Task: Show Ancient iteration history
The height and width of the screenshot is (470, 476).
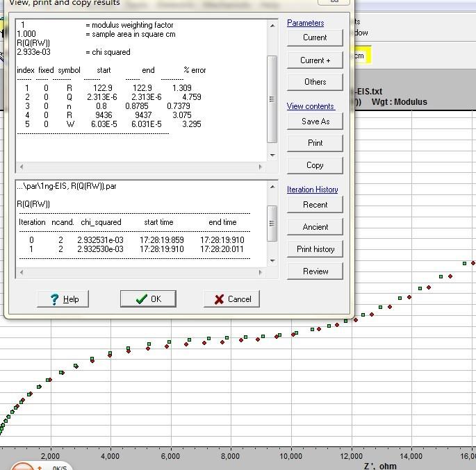Action: (315, 227)
